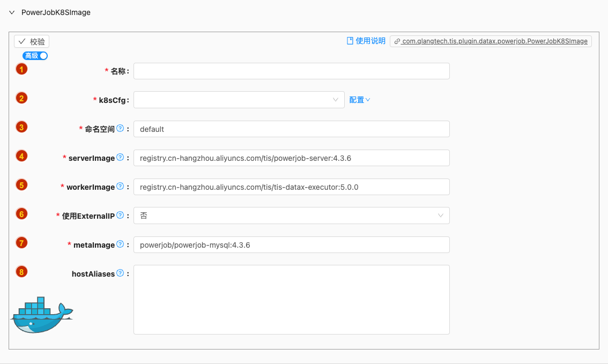Collapse the PowerJobK8SImage section

12,12
